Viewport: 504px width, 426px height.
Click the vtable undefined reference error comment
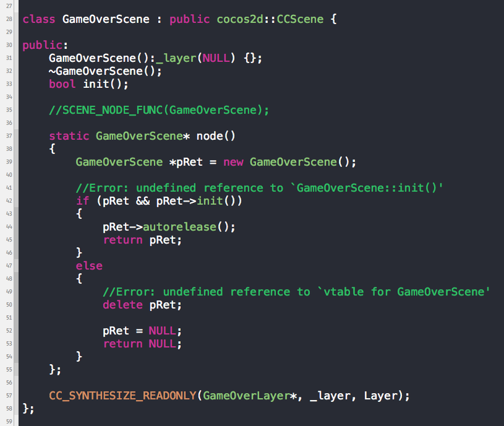click(x=296, y=292)
